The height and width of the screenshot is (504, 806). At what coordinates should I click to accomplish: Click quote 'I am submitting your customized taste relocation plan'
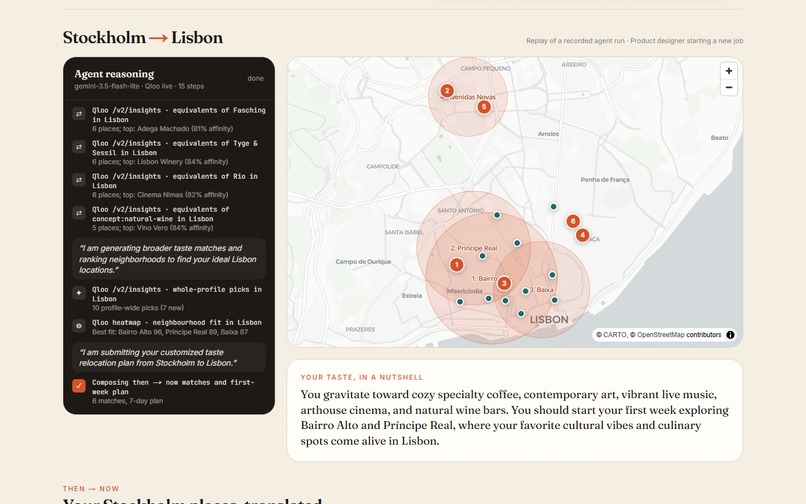[169, 357]
